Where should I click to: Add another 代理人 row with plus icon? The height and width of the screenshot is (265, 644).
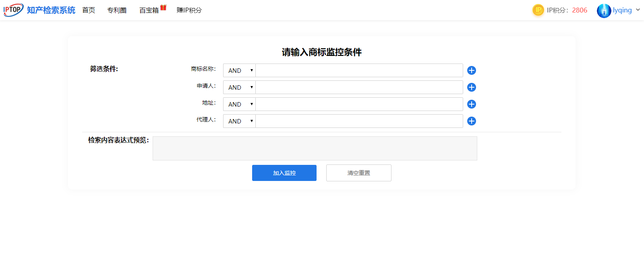pos(471,121)
